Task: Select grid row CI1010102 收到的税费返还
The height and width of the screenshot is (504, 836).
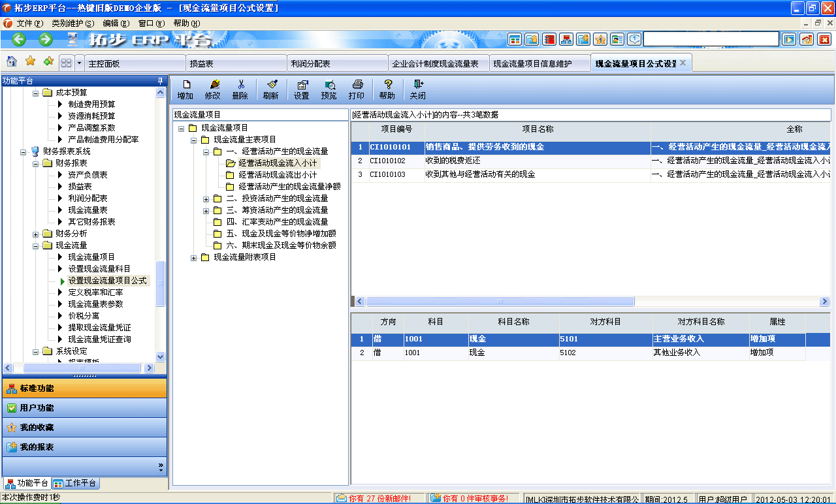Action: tap(457, 160)
